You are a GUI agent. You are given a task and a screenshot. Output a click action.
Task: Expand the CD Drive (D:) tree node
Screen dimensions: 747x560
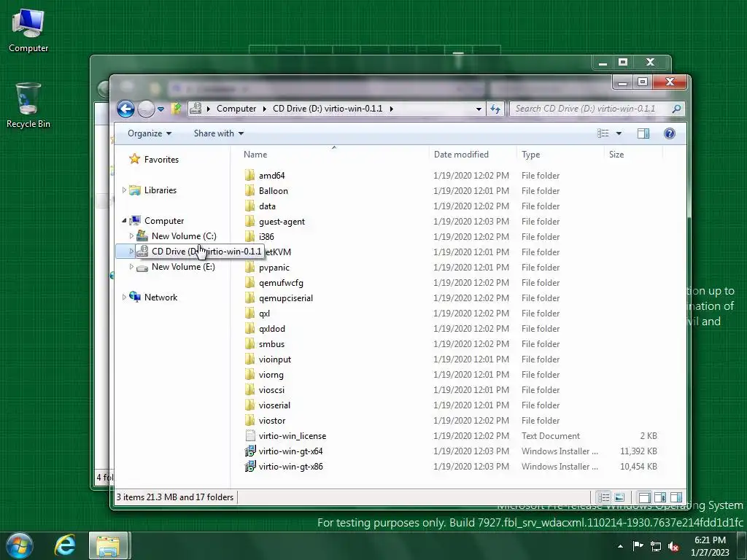coord(131,251)
